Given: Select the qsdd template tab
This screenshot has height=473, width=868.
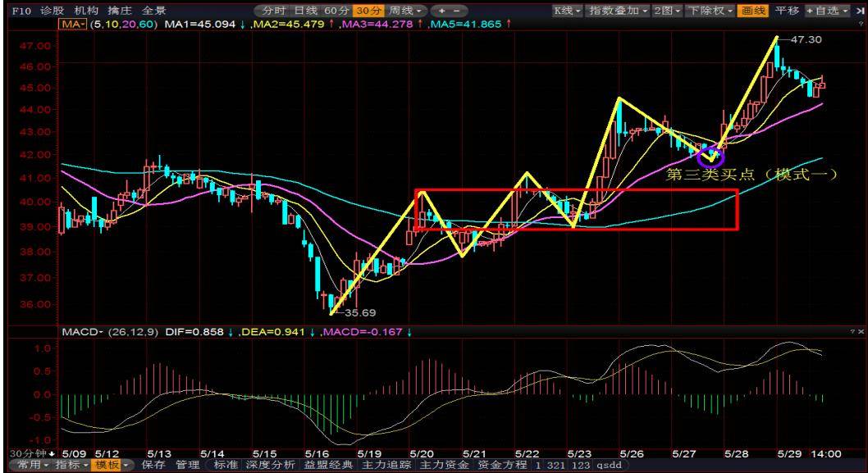Looking at the screenshot, I should click(608, 466).
